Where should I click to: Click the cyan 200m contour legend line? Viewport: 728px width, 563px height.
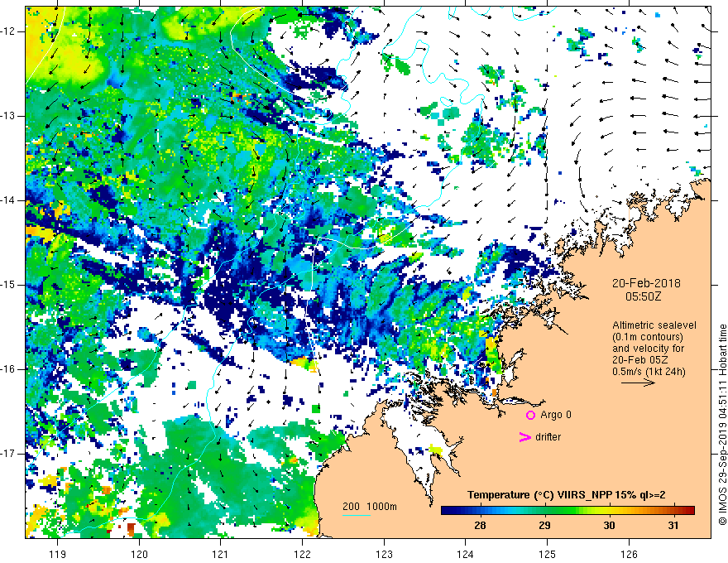point(356,515)
